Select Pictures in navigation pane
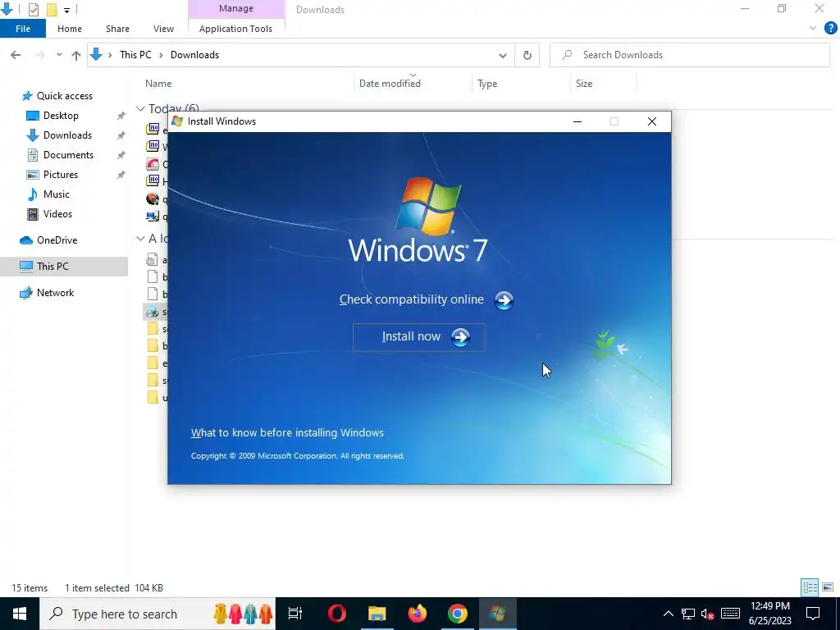This screenshot has width=840, height=630. tap(60, 175)
